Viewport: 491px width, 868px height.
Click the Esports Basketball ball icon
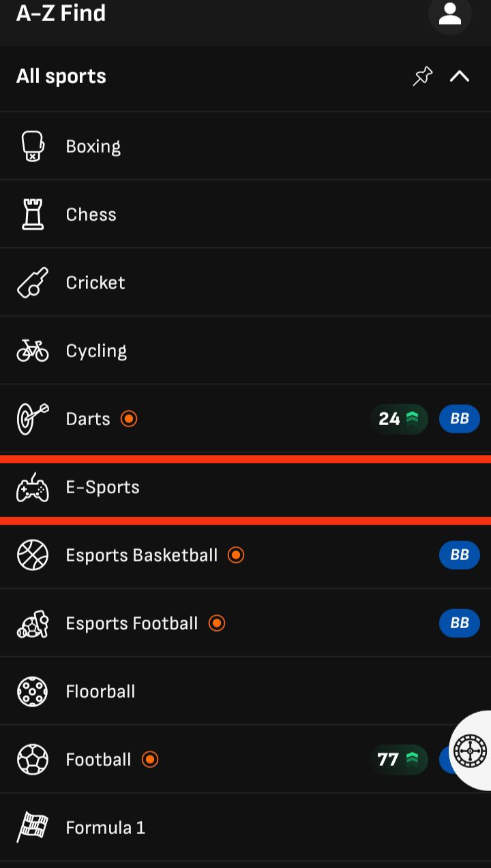(33, 555)
